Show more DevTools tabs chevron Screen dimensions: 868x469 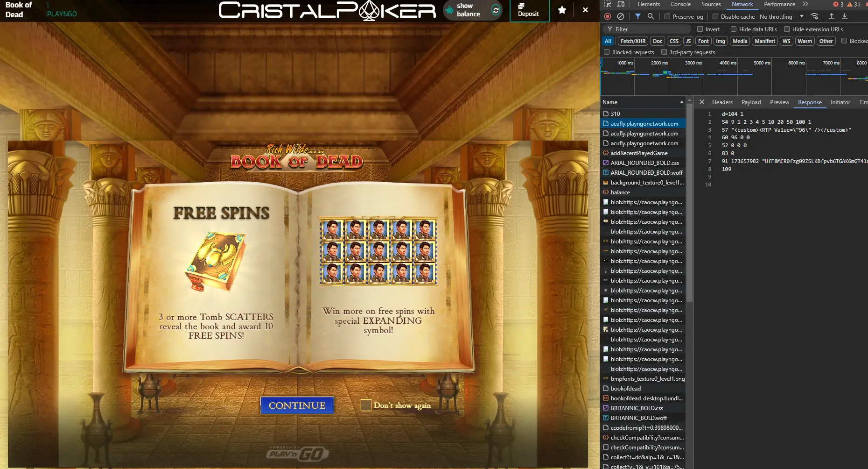(805, 4)
